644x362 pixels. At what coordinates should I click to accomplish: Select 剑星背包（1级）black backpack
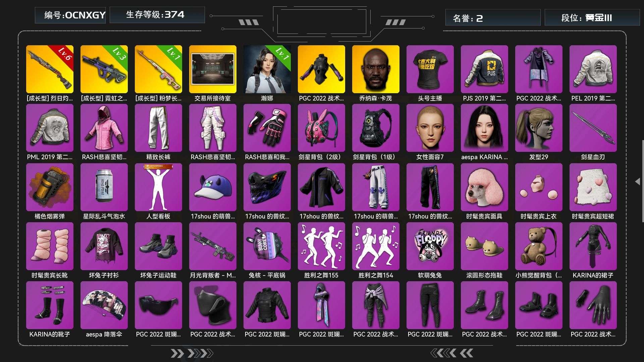click(376, 128)
